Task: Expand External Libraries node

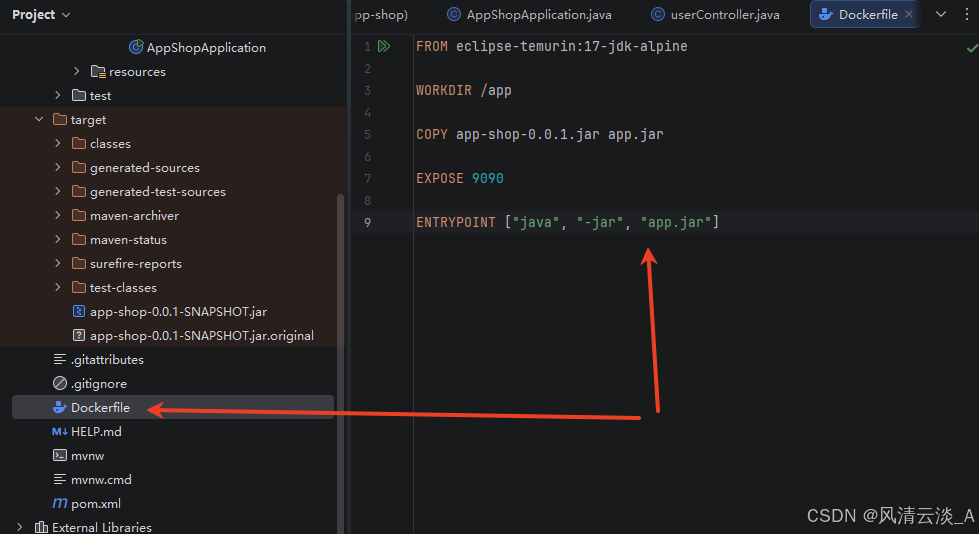Action: [x=20, y=527]
